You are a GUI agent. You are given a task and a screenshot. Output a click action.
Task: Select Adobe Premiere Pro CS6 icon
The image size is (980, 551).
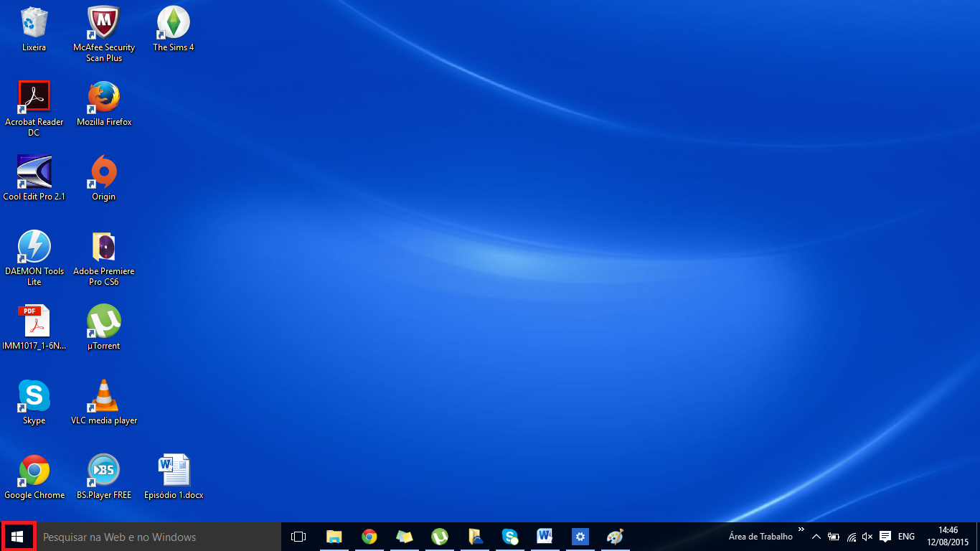tap(104, 258)
